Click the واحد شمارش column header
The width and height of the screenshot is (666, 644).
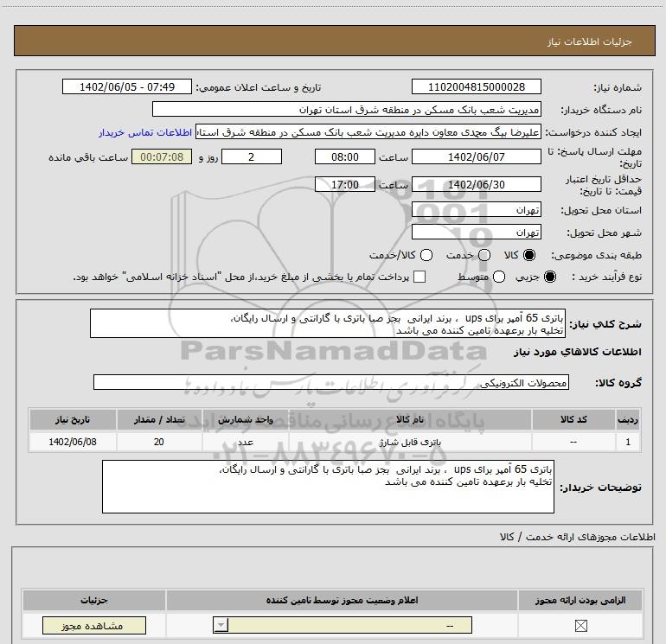pyautogui.click(x=246, y=419)
